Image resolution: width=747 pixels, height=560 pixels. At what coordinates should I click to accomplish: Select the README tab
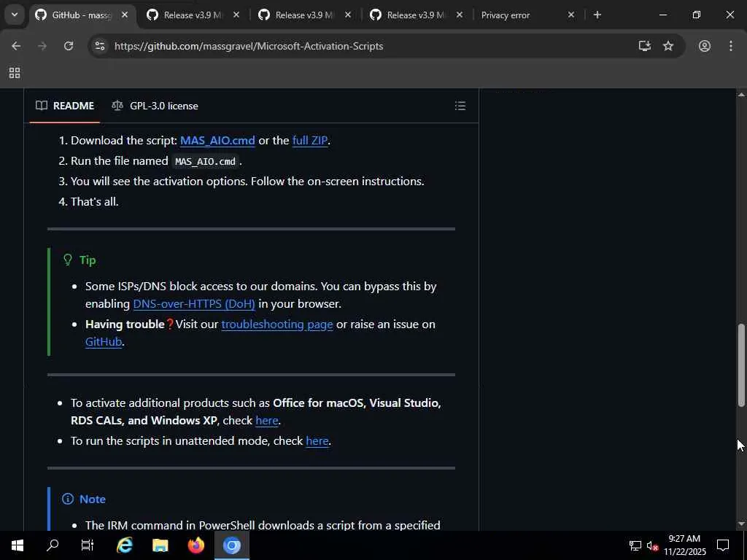[65, 106]
